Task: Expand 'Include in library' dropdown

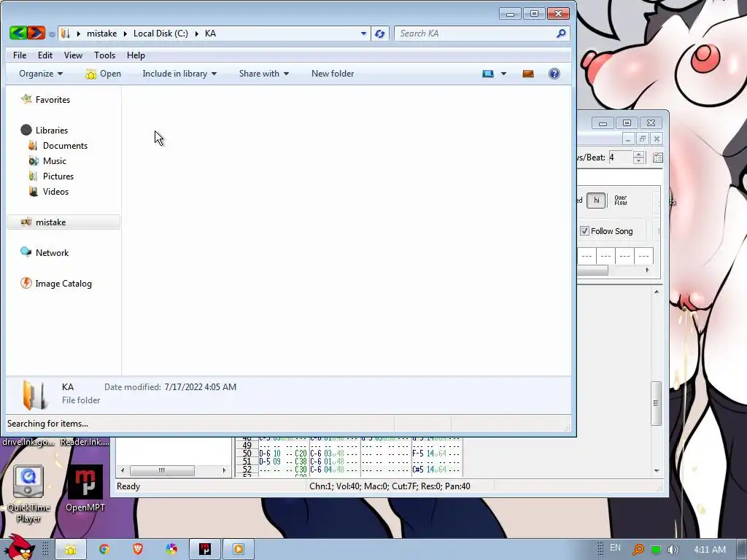Action: (x=179, y=74)
